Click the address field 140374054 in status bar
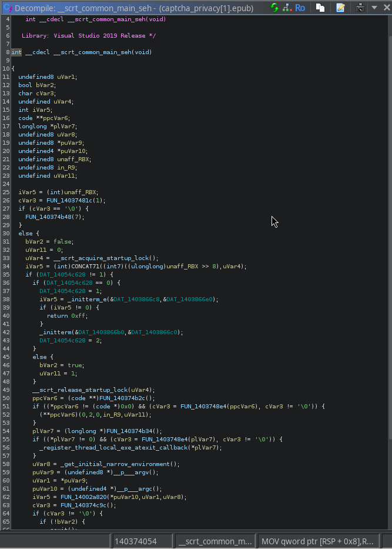This screenshot has height=549, width=392. click(136, 541)
